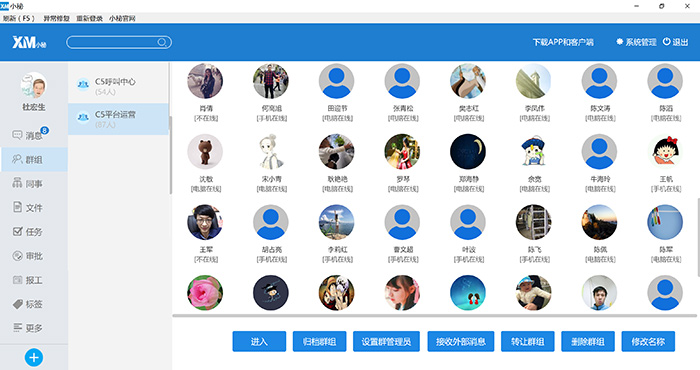The width and height of the screenshot is (700, 370).
Task: Open 异常修复 menu
Action: click(x=56, y=18)
